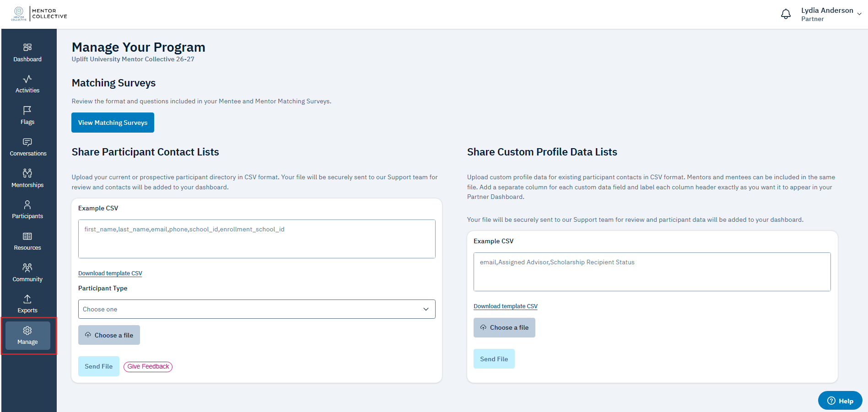
Task: Click the Give Feedback button
Action: (x=148, y=366)
